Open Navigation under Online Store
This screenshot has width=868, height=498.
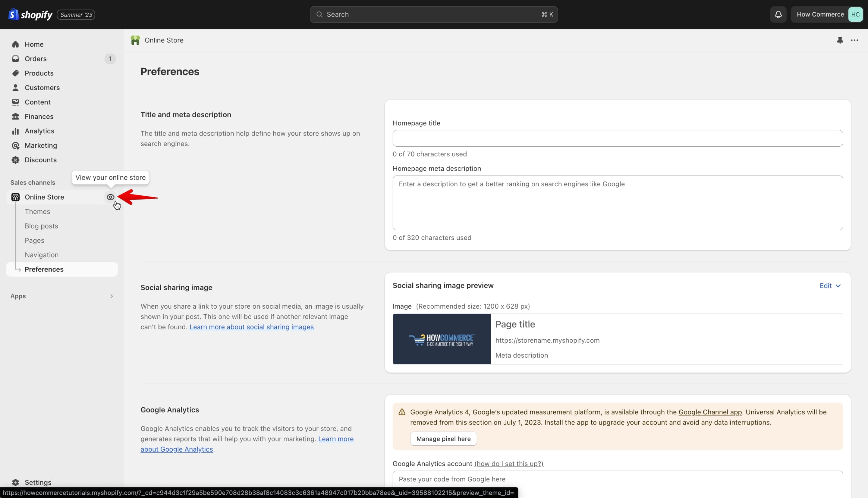tap(41, 255)
